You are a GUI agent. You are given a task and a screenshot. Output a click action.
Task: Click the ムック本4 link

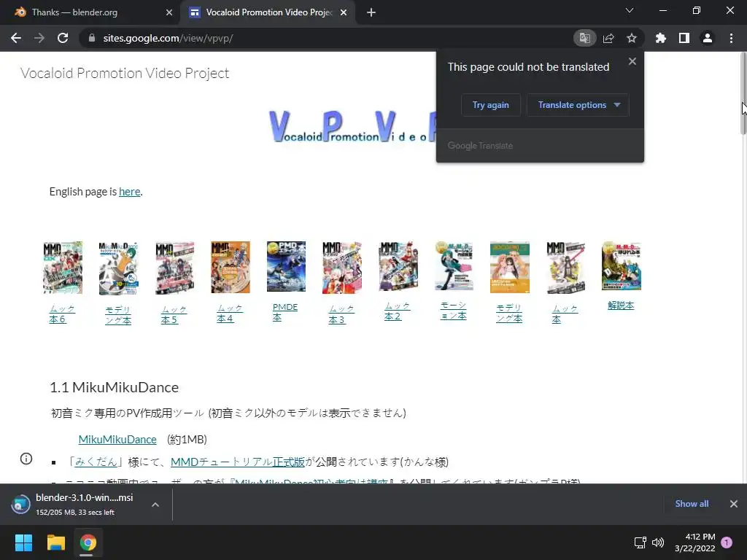coord(230,314)
